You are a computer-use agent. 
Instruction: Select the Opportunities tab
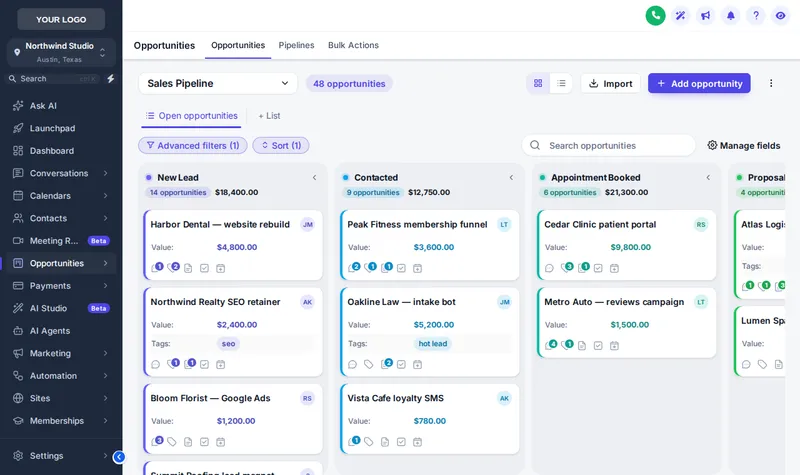(238, 45)
